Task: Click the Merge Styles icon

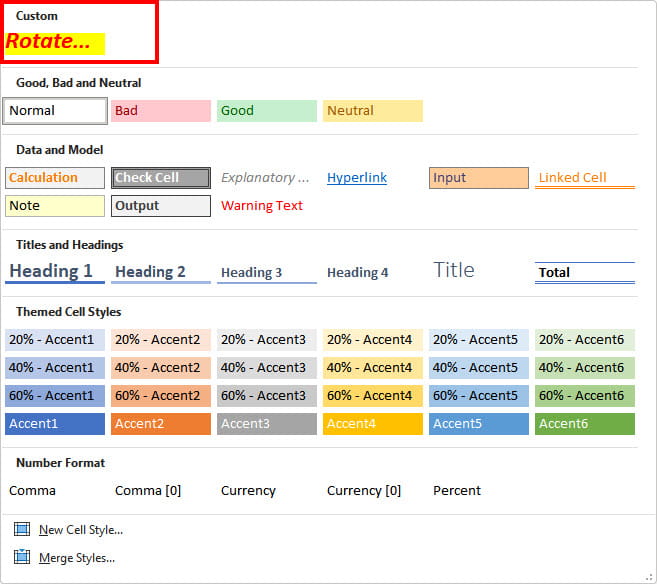Action: pyautogui.click(x=22, y=557)
